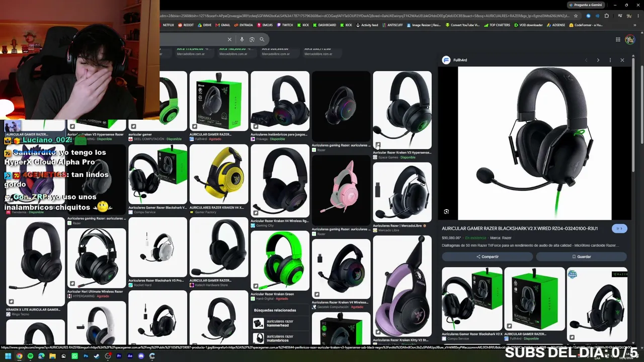Clear the Google search box text
Viewport: 644px width, 362px height.
tap(229, 39)
